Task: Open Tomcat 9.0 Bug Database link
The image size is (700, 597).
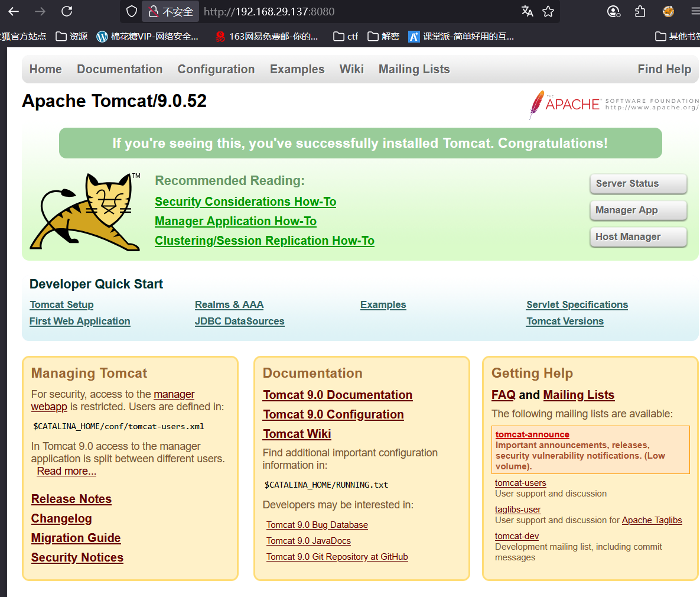Action: 317,525
